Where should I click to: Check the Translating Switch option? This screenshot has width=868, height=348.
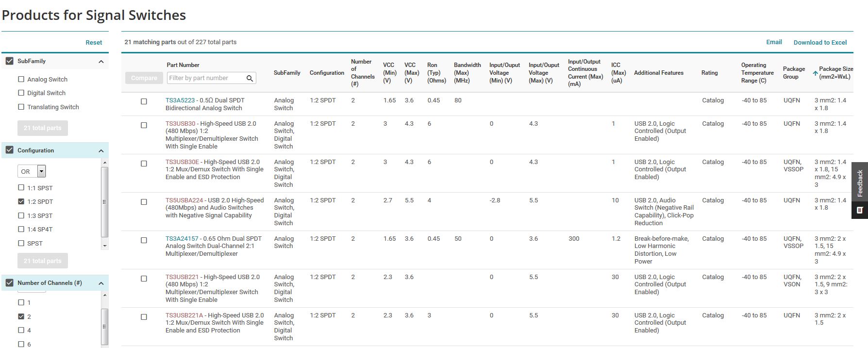[x=21, y=107]
